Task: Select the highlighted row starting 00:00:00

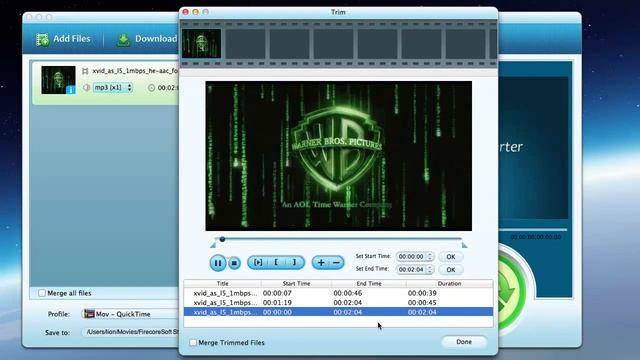Action: tap(338, 312)
